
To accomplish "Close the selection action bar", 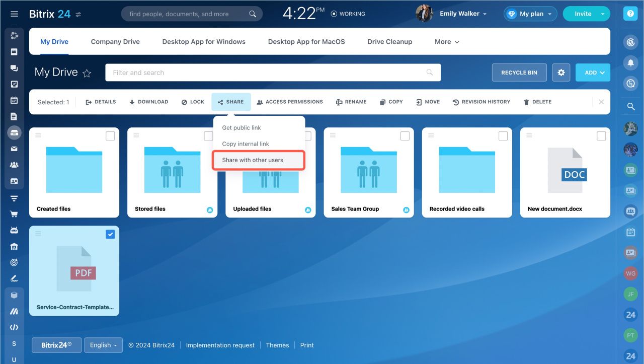I will [x=601, y=102].
